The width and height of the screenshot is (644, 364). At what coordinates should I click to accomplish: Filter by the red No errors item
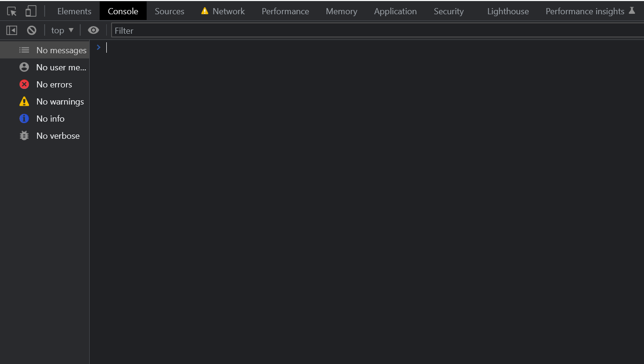(x=54, y=85)
